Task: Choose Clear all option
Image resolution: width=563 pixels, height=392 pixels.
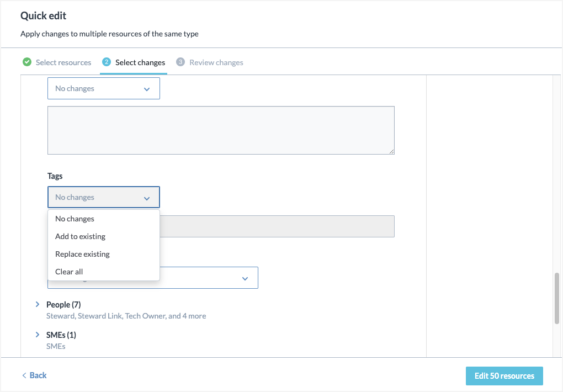Action: tap(104, 272)
